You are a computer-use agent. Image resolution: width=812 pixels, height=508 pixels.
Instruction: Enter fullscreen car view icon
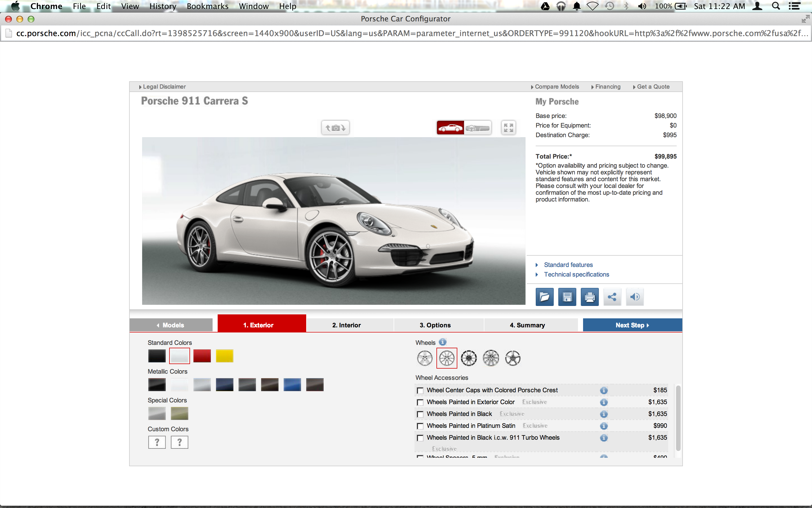click(x=508, y=128)
